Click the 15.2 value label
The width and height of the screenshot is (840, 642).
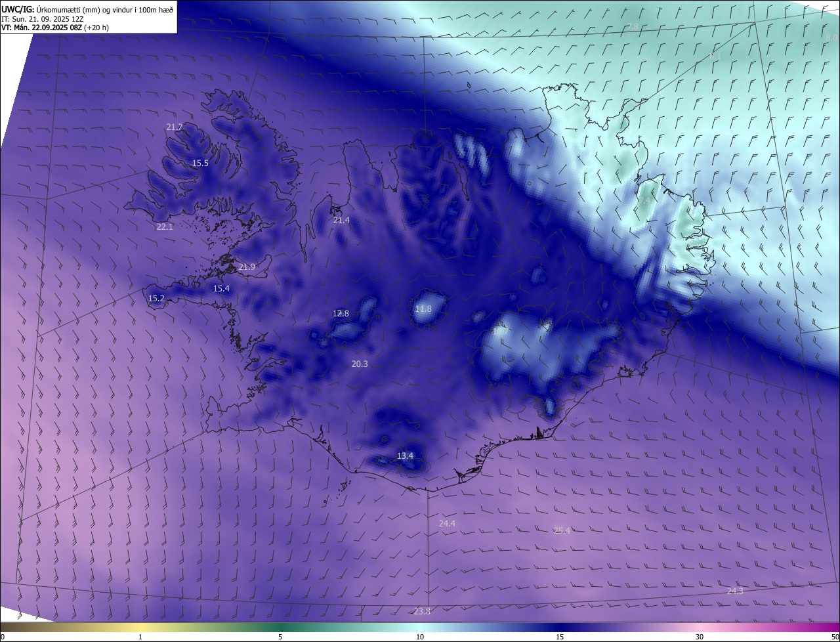156,298
